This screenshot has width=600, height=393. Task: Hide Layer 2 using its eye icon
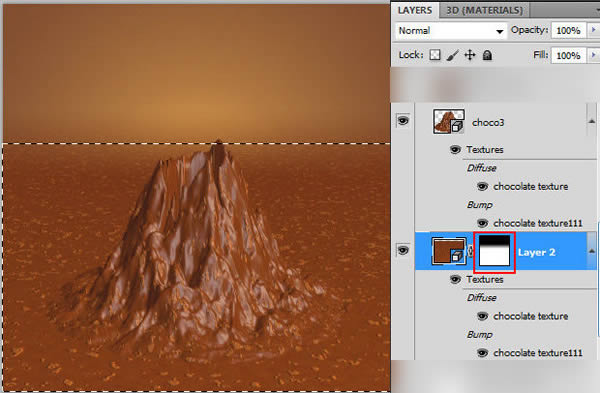pyautogui.click(x=403, y=250)
